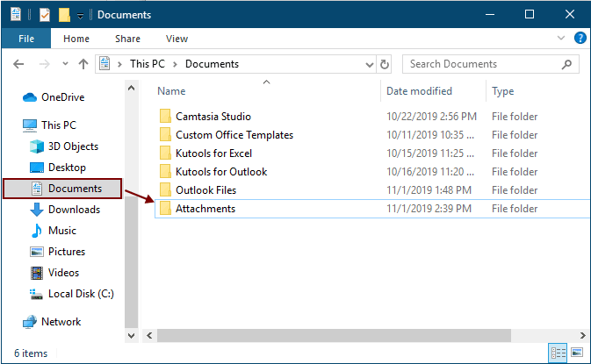Click the Back navigation arrow

(x=19, y=64)
